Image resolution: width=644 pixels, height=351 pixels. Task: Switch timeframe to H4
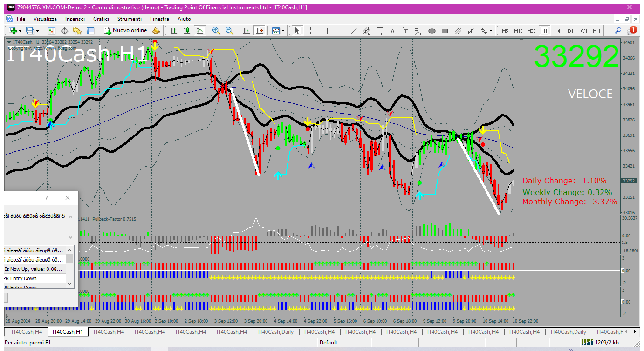click(557, 31)
